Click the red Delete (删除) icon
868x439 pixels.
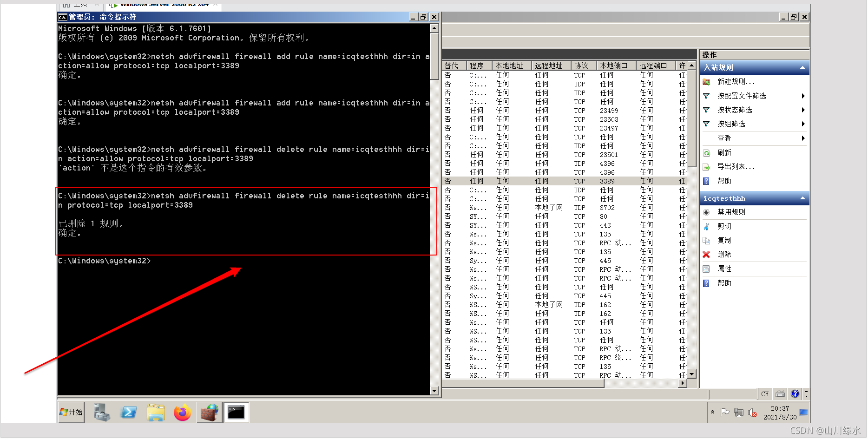pyautogui.click(x=707, y=255)
